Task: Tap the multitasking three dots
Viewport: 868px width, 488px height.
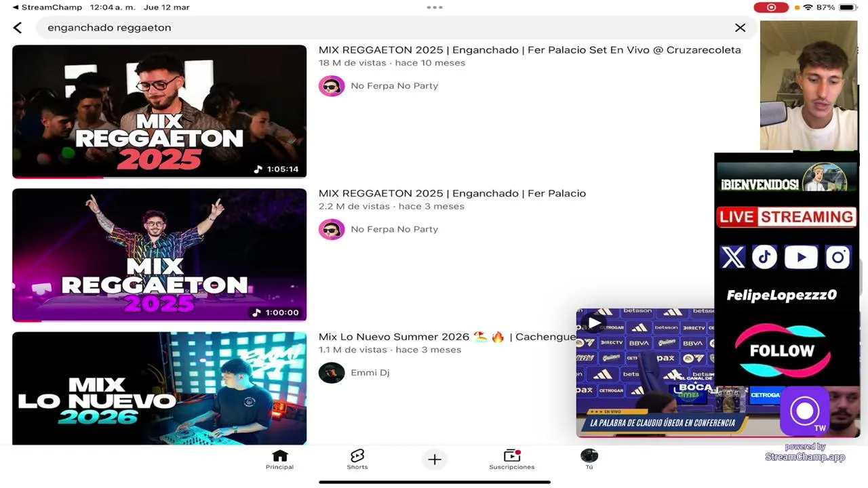Action: [x=435, y=7]
